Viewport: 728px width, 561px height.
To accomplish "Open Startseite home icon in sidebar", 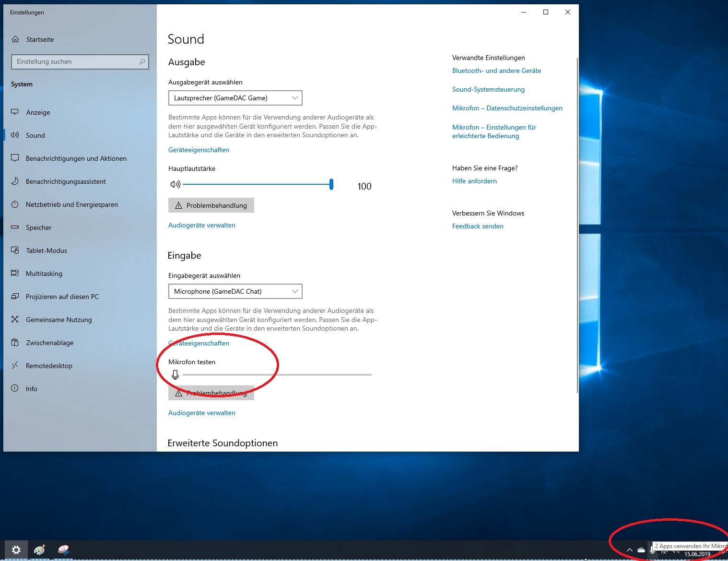I will pos(15,39).
